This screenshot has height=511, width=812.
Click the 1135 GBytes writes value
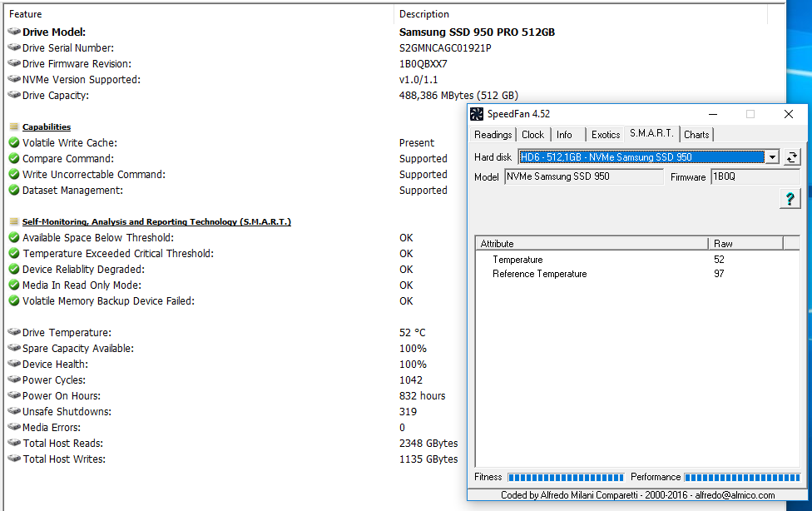428,459
